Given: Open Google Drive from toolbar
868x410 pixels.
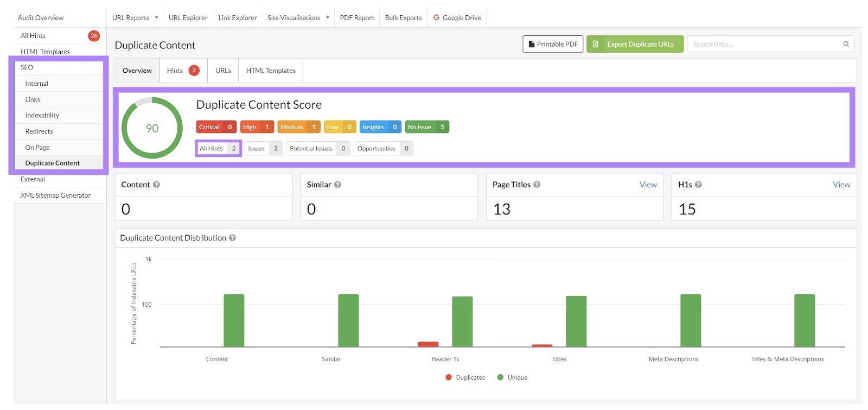Looking at the screenshot, I should coord(457,18).
